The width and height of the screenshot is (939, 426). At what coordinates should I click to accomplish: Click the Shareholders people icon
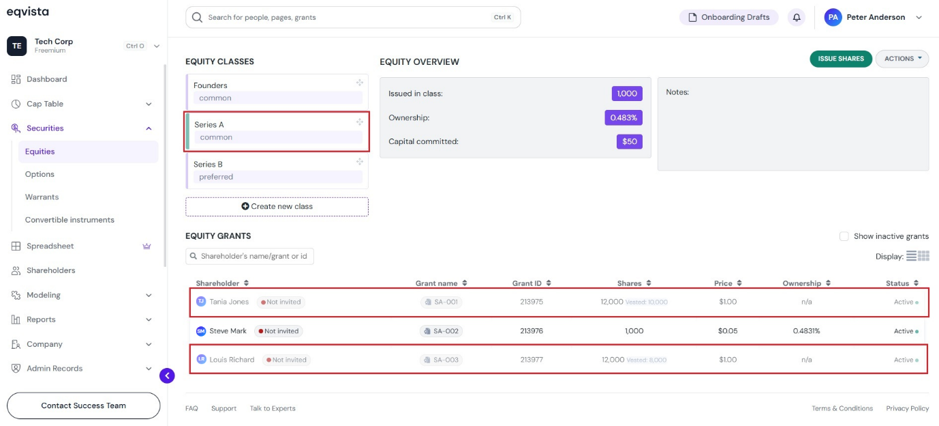(16, 270)
